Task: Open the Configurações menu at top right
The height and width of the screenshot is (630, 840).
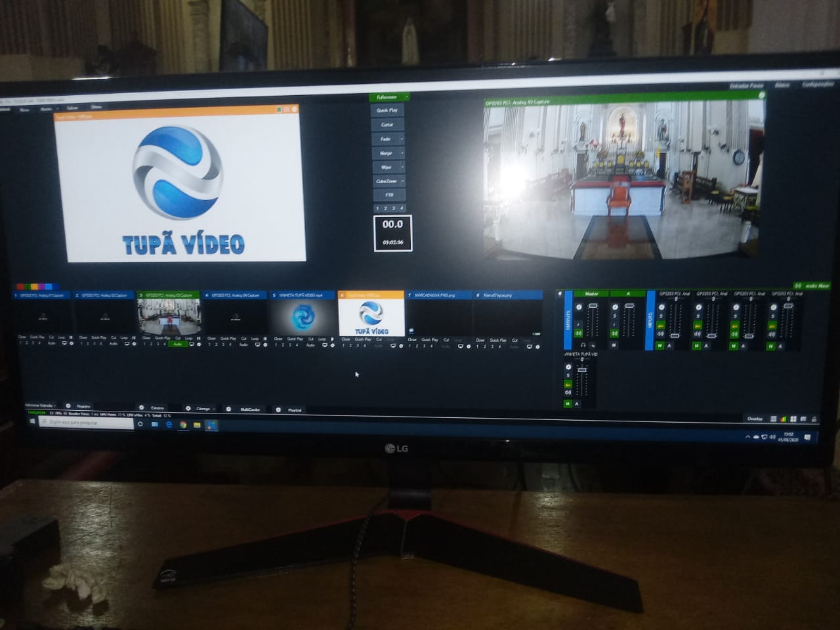Action: [817, 85]
